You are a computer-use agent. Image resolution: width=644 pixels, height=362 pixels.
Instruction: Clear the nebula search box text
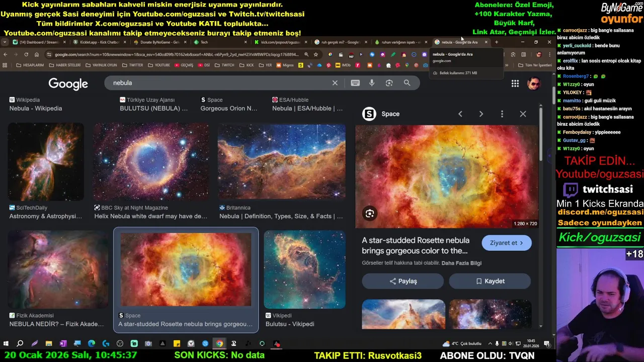(335, 83)
